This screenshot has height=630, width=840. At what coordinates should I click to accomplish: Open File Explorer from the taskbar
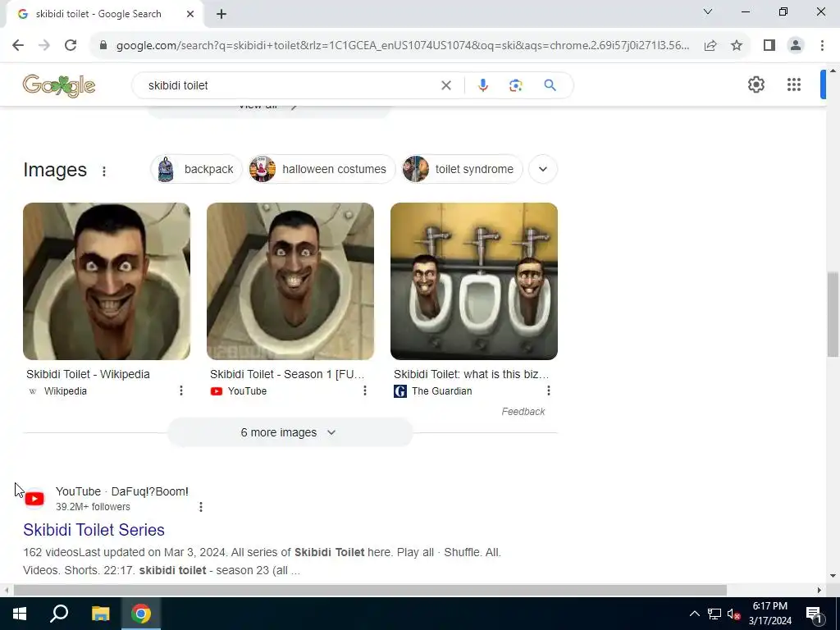(x=100, y=614)
